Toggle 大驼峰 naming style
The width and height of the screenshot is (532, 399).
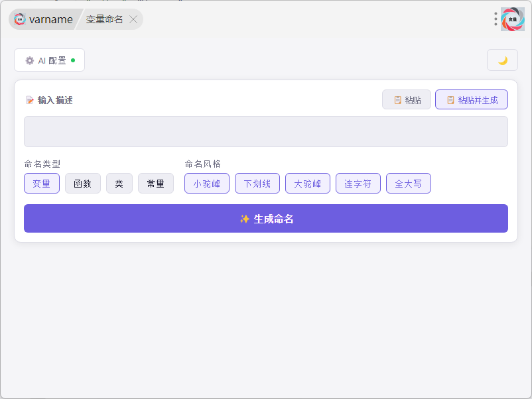point(308,184)
